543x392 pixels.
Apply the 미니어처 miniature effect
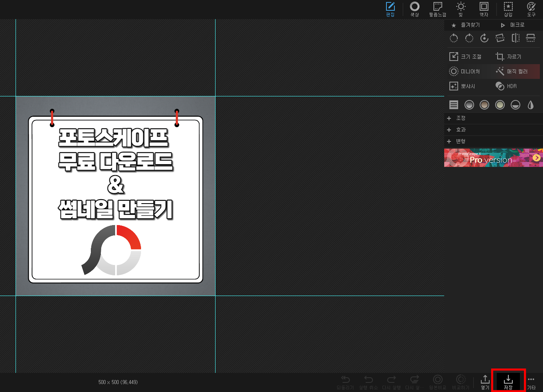[465, 71]
